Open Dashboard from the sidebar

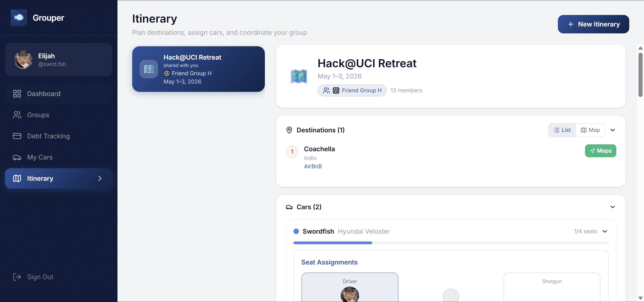point(59,94)
